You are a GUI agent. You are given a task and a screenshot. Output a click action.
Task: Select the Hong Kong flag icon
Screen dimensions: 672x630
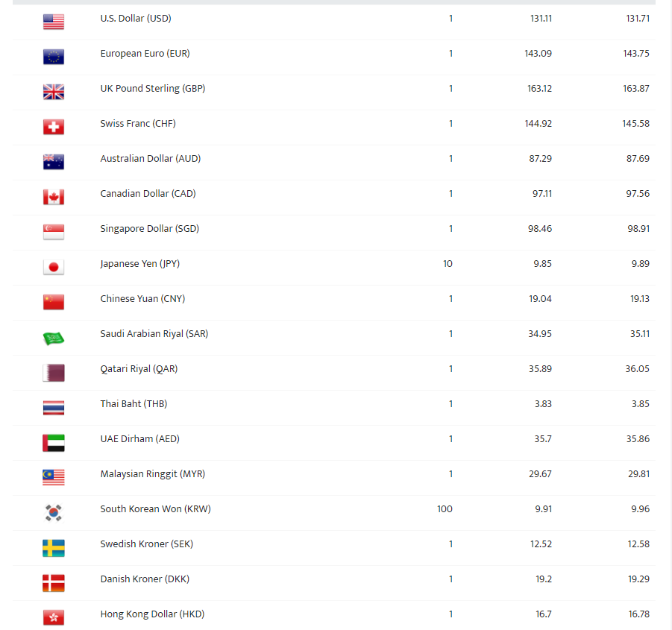(54, 617)
